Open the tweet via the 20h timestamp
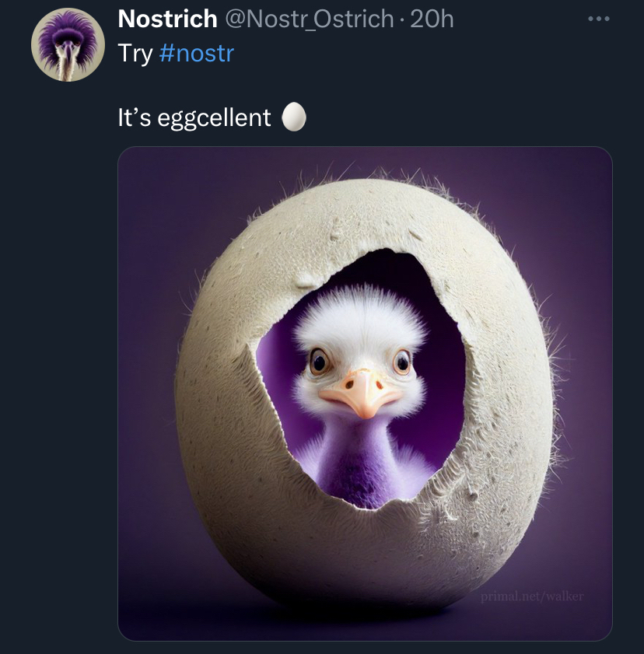The image size is (644, 654). [432, 19]
